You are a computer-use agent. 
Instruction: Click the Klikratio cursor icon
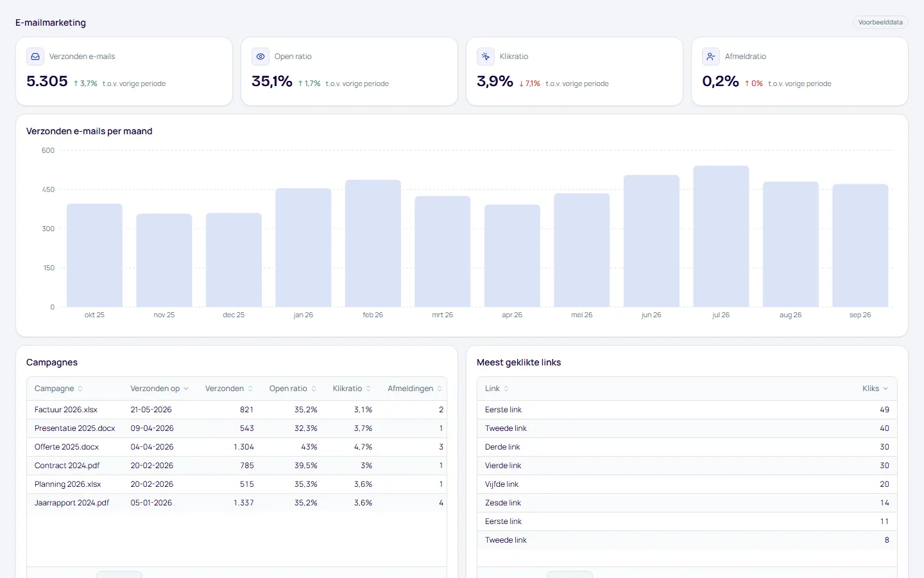(x=486, y=57)
